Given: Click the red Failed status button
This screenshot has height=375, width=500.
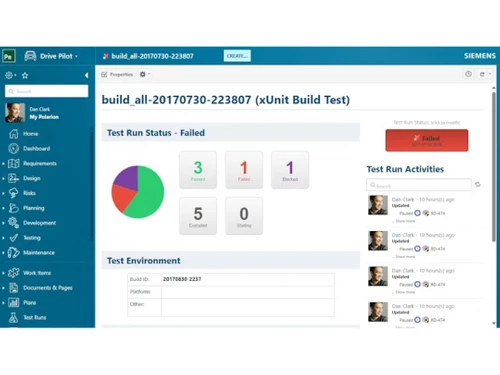Looking at the screenshot, I should click(x=427, y=140).
